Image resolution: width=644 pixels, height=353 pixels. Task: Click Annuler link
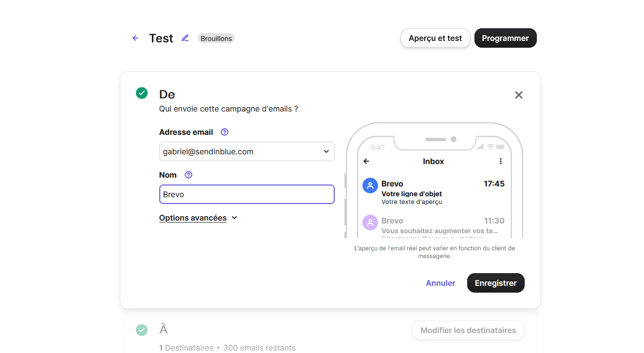(440, 283)
